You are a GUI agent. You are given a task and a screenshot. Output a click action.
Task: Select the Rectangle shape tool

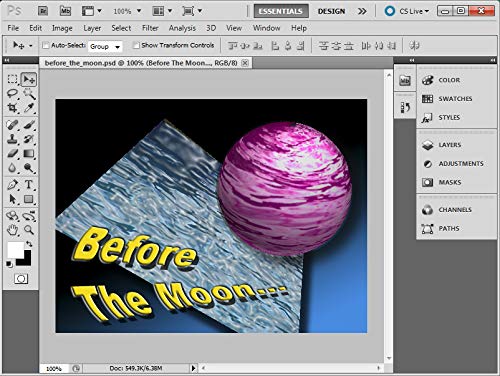29,199
